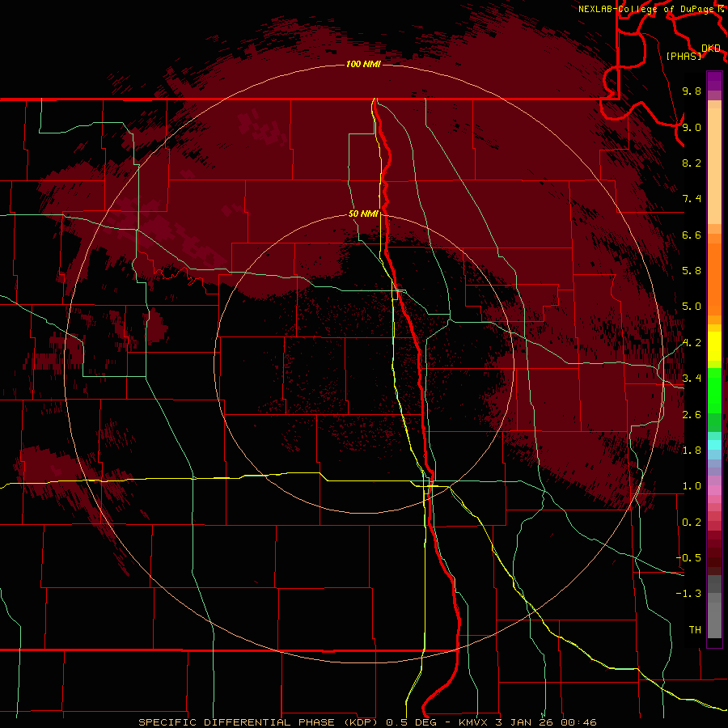Click the 7.4 scale value
This screenshot has height=728, width=728.
coord(692,199)
